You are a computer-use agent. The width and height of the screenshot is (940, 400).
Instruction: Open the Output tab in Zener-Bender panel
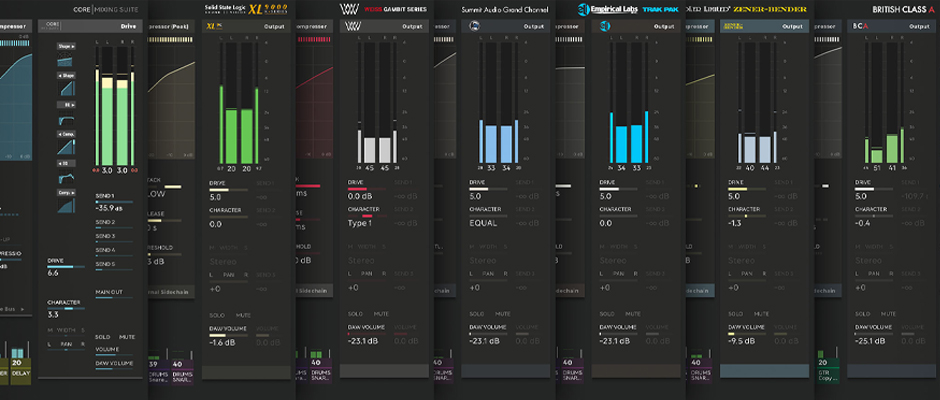click(792, 26)
